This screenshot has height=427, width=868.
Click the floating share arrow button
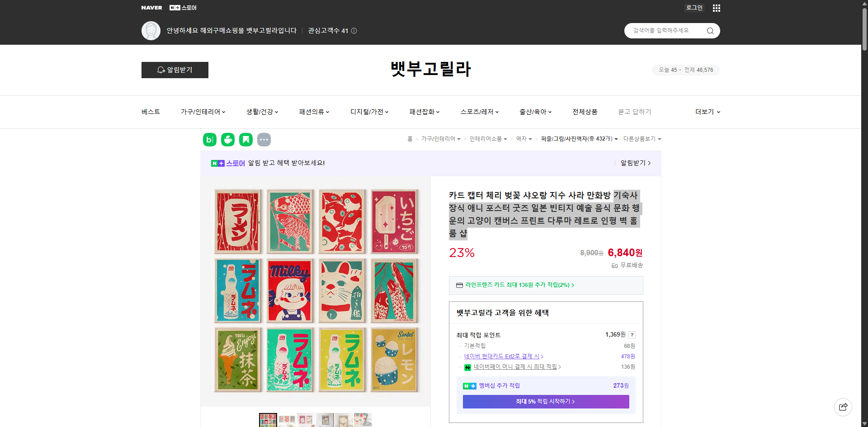click(843, 407)
